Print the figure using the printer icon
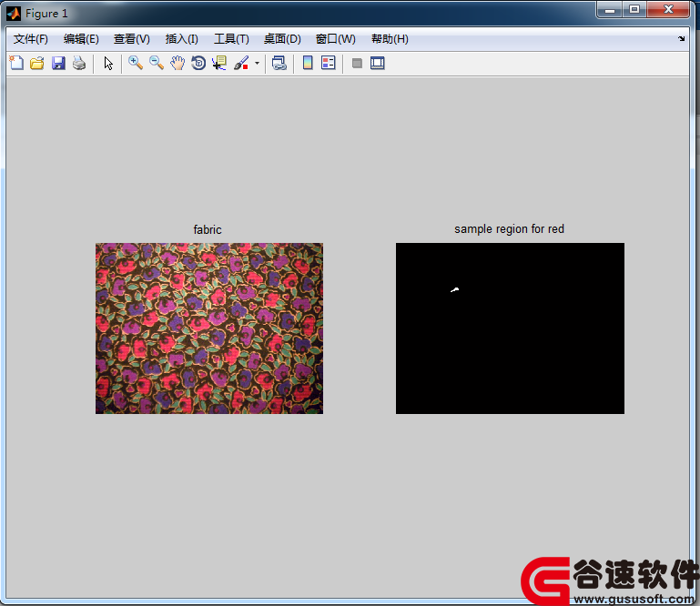The width and height of the screenshot is (700, 606). (x=79, y=63)
